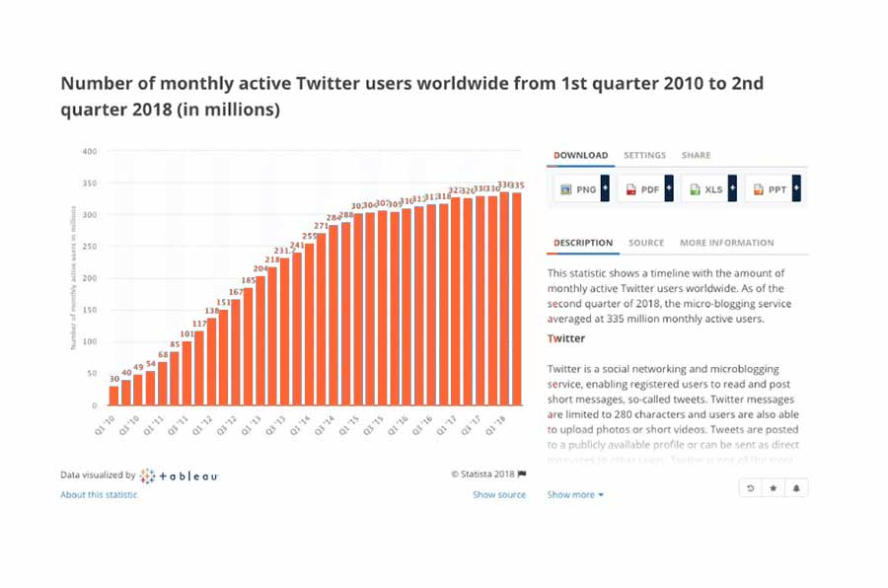Switch to the Source tab
The image size is (888, 588).
[646, 242]
